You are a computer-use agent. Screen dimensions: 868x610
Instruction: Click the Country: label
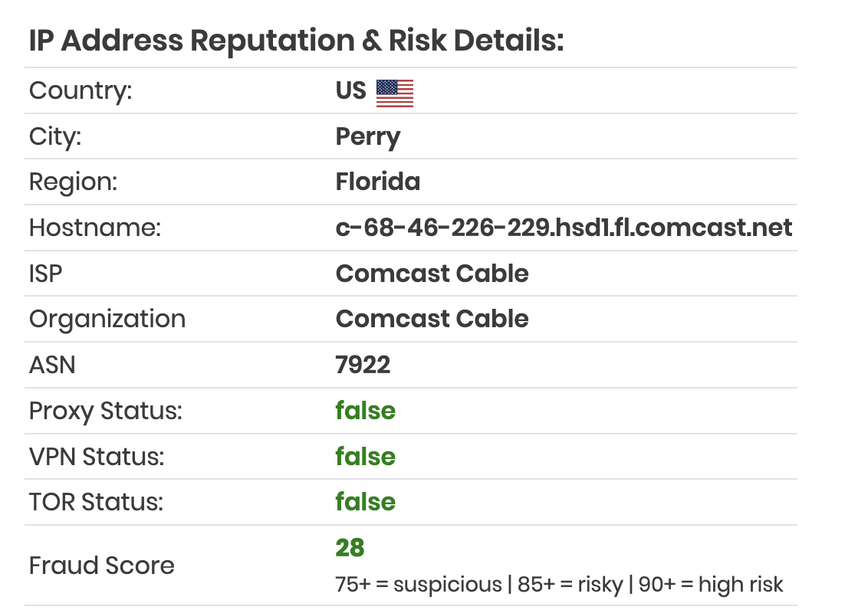click(x=81, y=91)
